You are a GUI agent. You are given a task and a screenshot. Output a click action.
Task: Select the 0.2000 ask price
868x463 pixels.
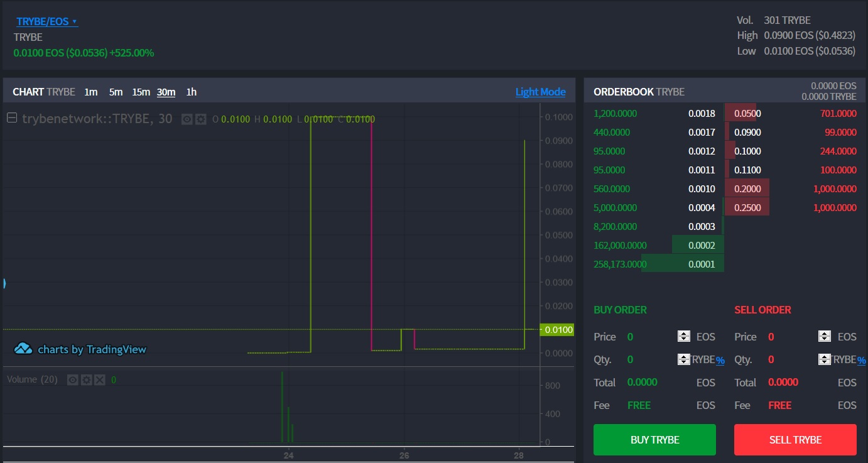(747, 189)
